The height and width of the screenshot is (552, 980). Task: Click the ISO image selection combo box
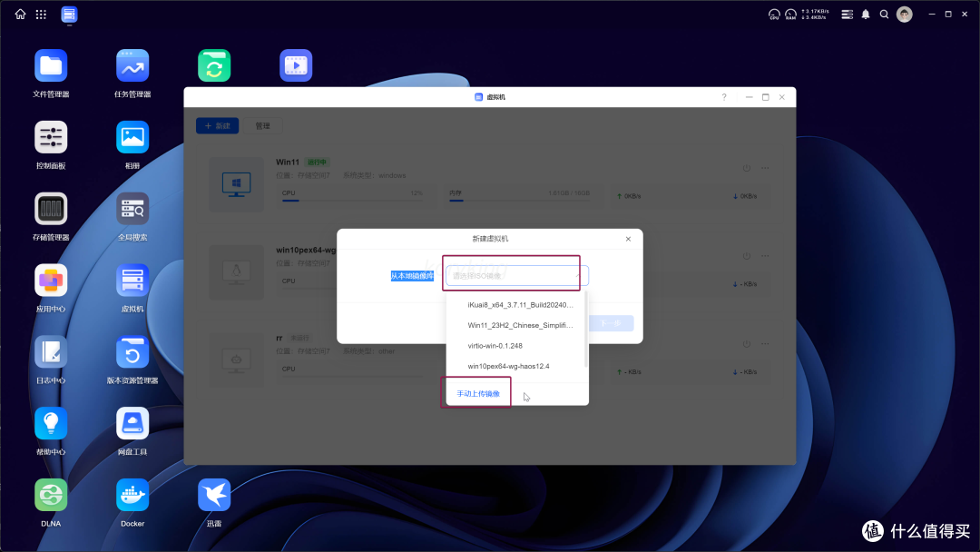coord(517,276)
